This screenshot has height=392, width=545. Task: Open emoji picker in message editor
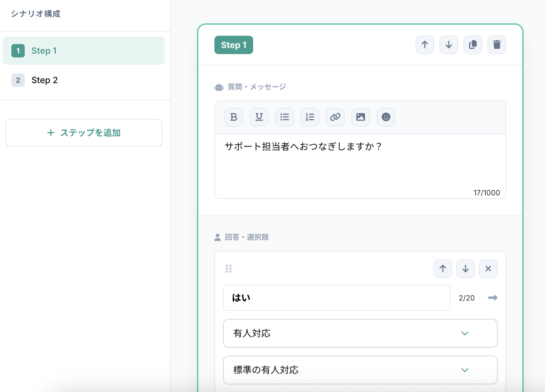386,117
